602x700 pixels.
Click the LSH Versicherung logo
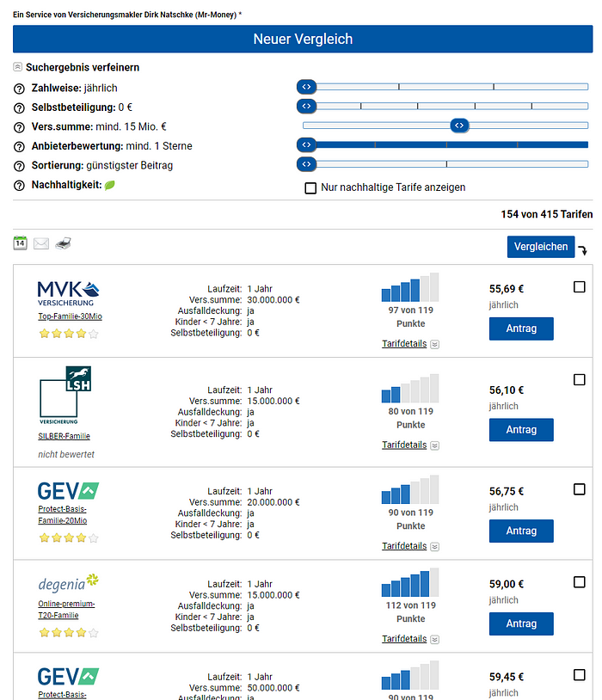pyautogui.click(x=65, y=395)
